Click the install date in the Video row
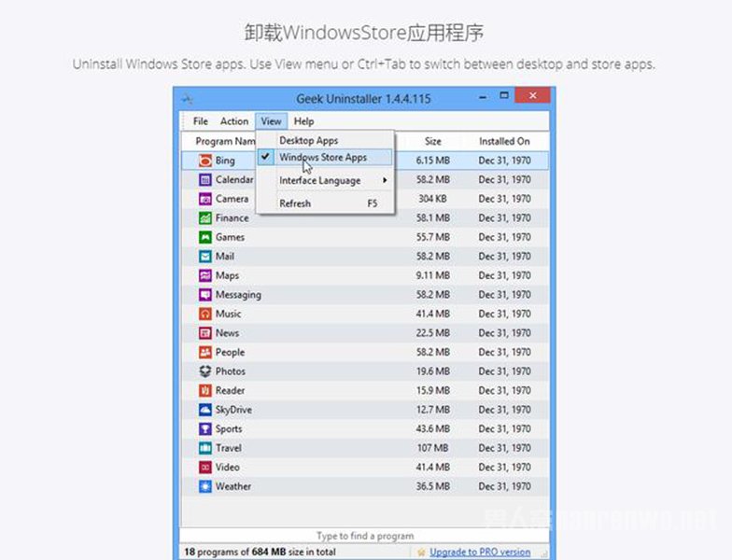The image size is (732, 560). (x=504, y=467)
